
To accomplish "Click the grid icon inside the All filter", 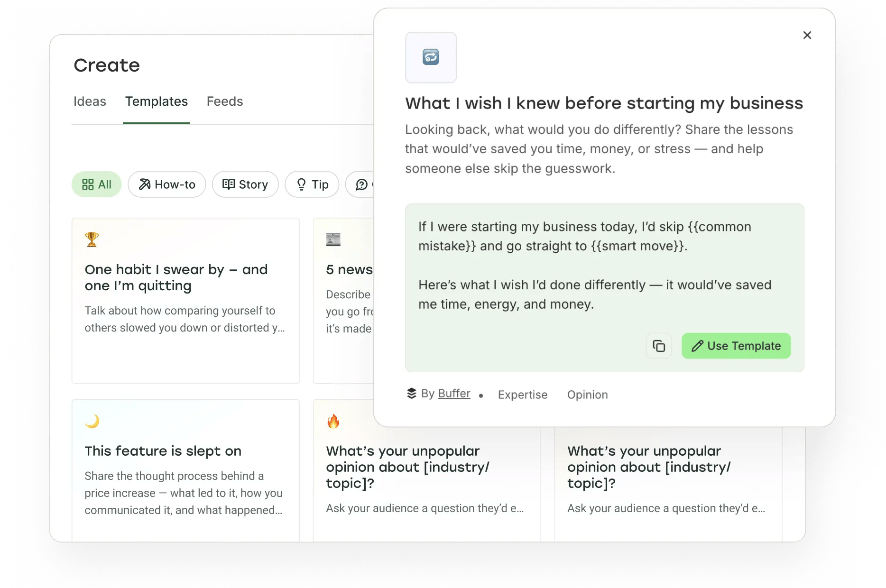I will click(88, 184).
